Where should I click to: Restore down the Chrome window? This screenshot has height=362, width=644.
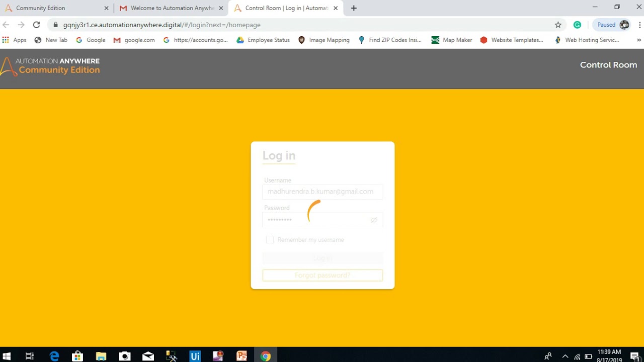point(617,7)
